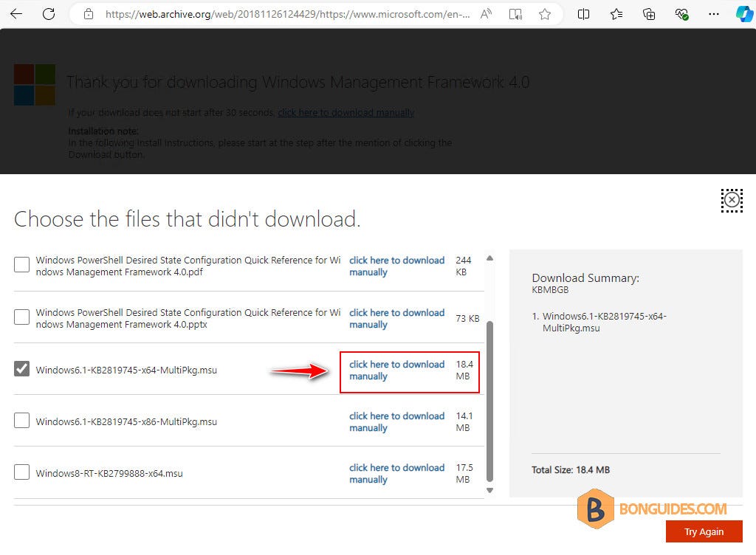The image size is (756, 555).
Task: Dismiss the download dialog with the X
Action: click(x=732, y=200)
